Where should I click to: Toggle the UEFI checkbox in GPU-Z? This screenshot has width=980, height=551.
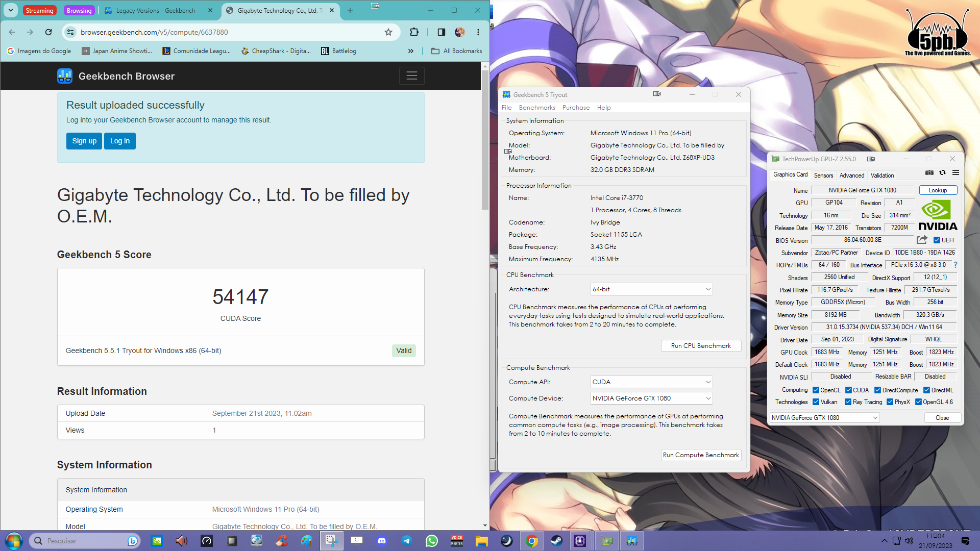(937, 240)
